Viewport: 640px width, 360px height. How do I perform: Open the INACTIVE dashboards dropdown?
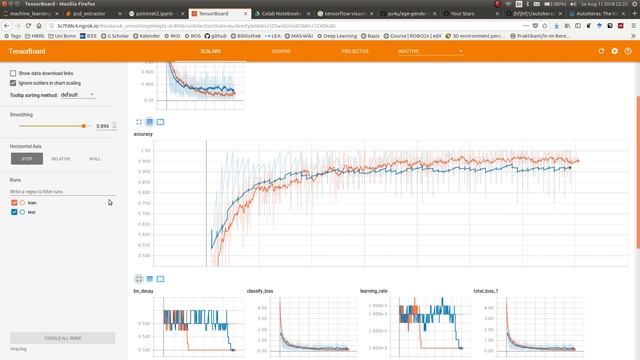click(x=430, y=51)
